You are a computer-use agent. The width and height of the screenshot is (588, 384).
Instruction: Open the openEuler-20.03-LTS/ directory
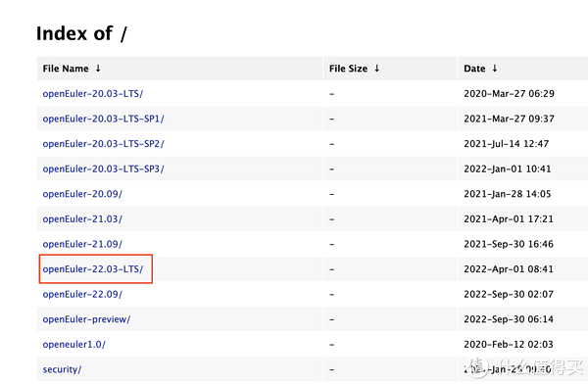pos(93,94)
